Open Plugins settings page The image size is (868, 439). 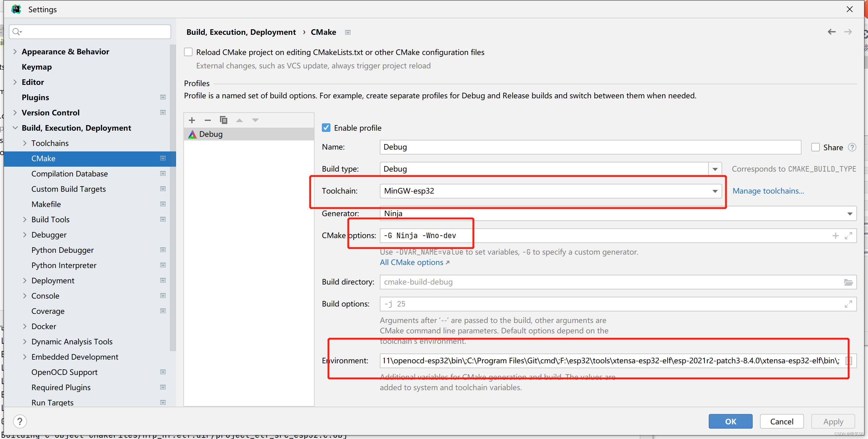pos(35,97)
